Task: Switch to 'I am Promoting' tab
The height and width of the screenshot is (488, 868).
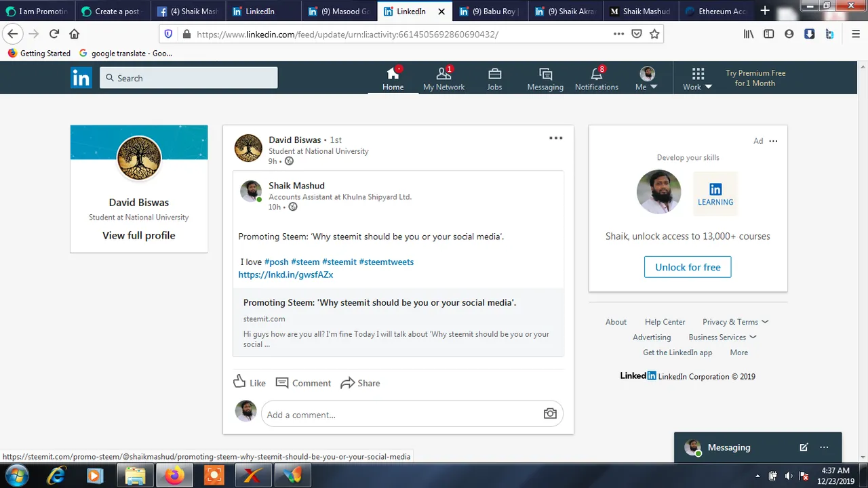Action: point(37,11)
